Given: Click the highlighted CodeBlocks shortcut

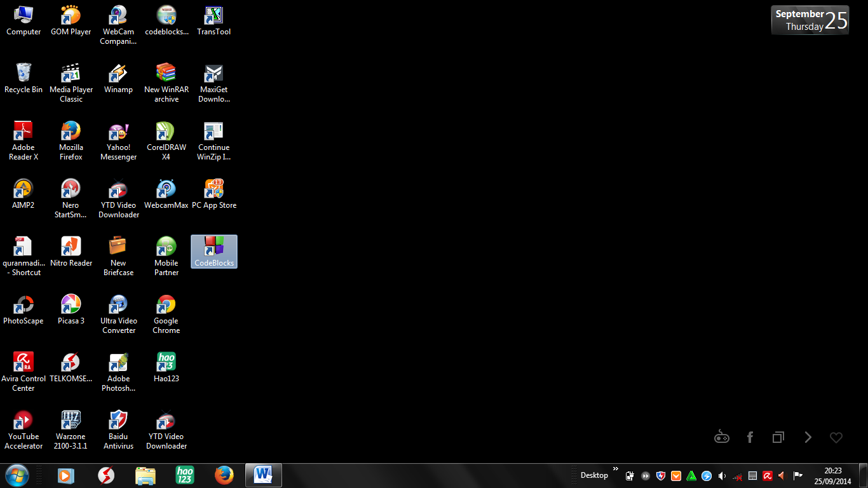Looking at the screenshot, I should click(214, 252).
